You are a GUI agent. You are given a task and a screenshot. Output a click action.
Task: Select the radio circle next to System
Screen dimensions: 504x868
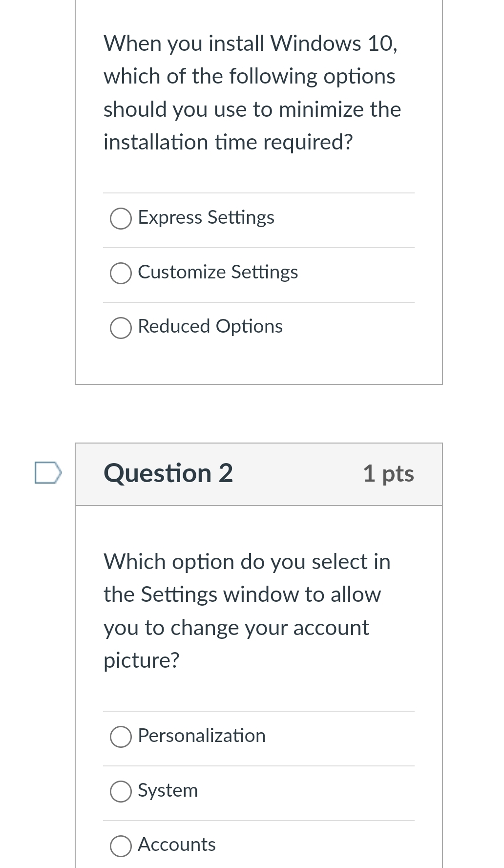(x=120, y=791)
